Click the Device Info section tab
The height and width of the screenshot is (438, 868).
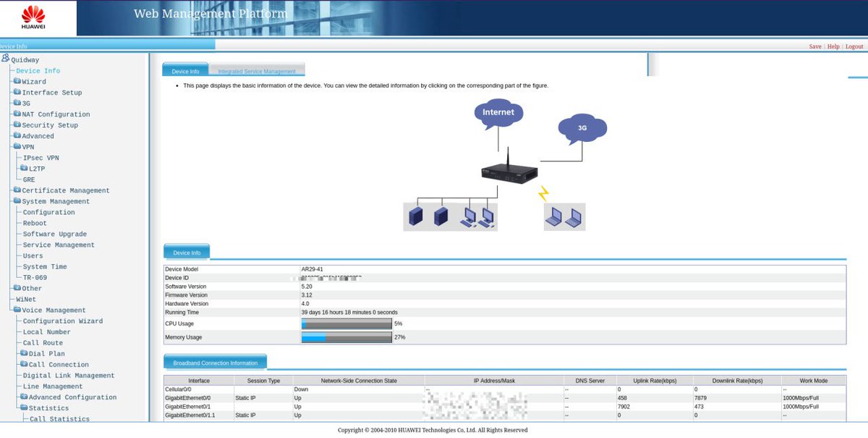click(187, 252)
